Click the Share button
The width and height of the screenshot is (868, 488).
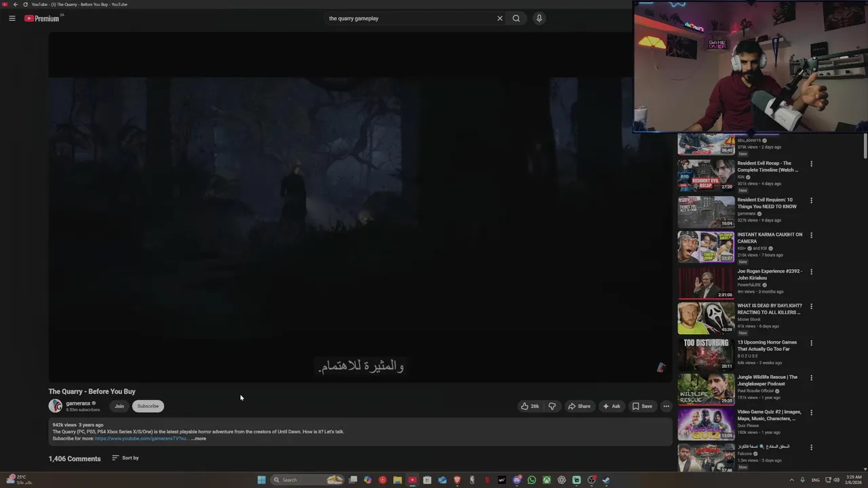click(x=579, y=406)
